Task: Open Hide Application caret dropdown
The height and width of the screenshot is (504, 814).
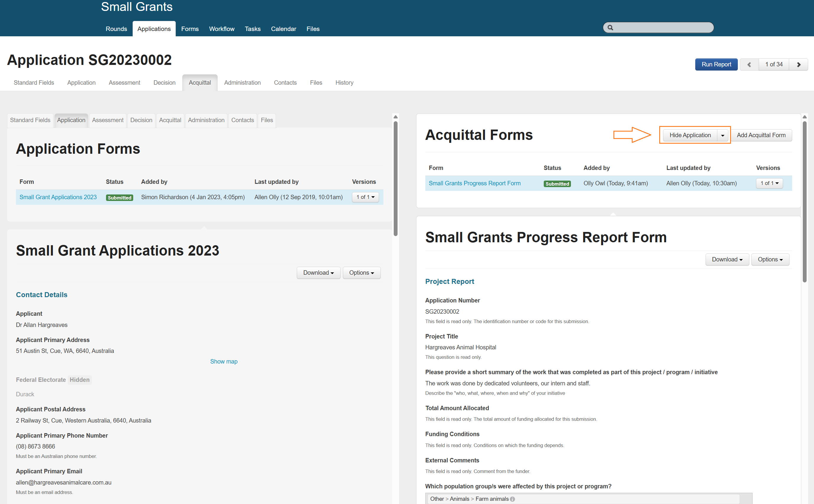Action: click(722, 135)
